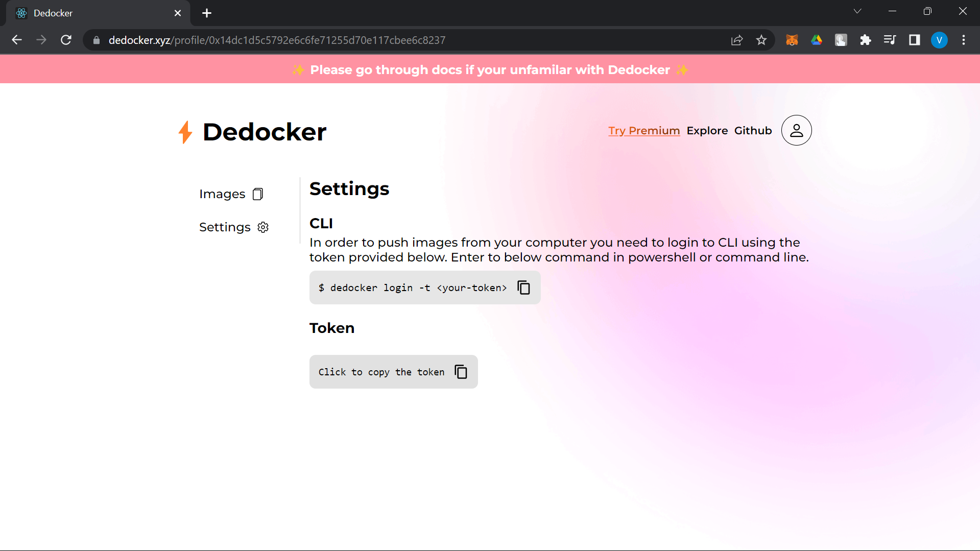
Task: Open the gray extension icon beside Drive
Action: (841, 40)
